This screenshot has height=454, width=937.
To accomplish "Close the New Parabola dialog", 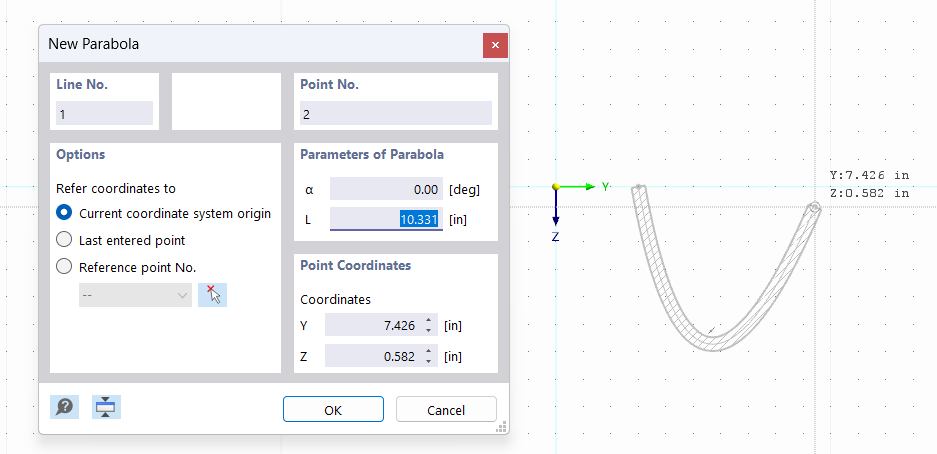I will point(495,45).
